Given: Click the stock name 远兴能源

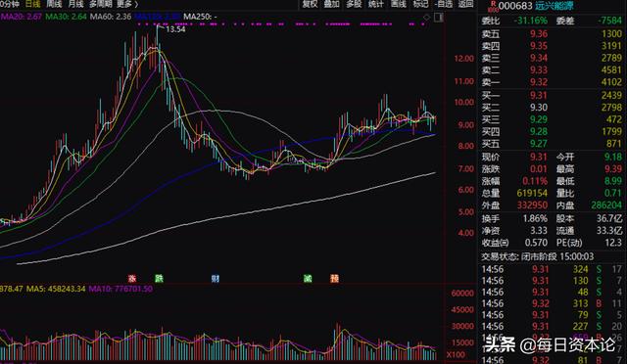Looking at the screenshot, I should point(555,6).
